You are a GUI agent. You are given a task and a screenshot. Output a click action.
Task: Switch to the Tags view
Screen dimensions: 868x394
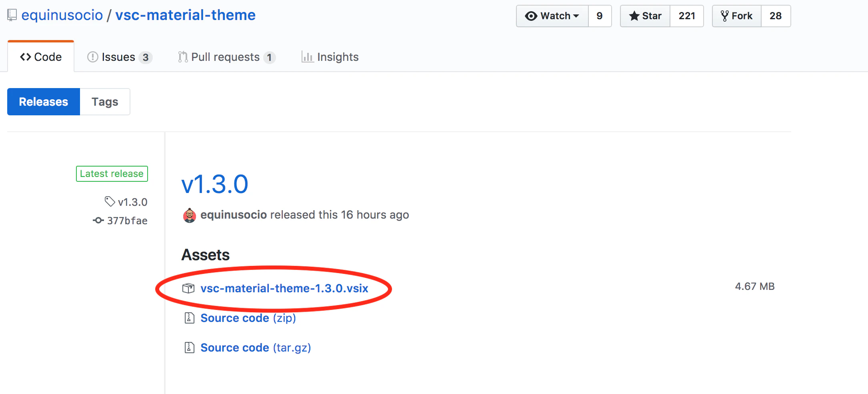105,102
